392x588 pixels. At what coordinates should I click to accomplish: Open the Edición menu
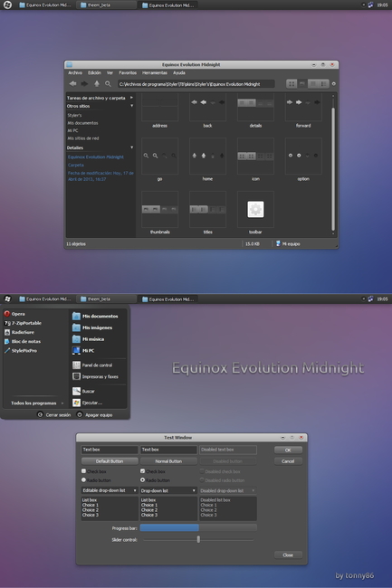pyautogui.click(x=94, y=72)
